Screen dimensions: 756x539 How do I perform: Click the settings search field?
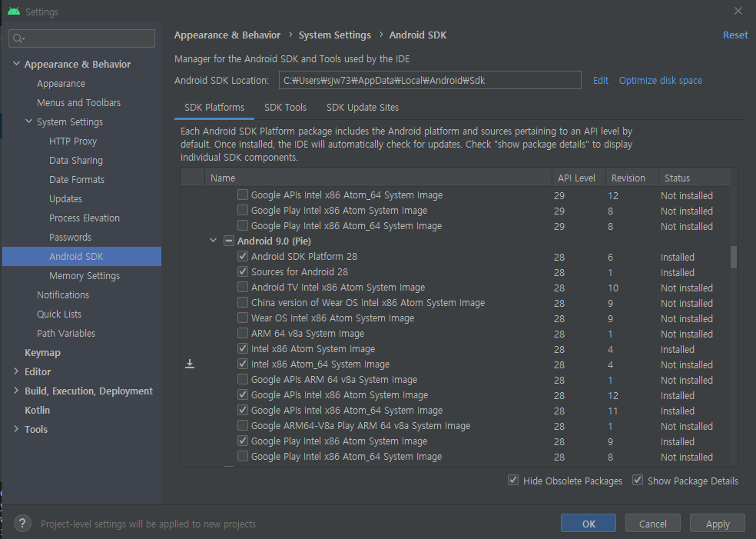click(x=81, y=38)
